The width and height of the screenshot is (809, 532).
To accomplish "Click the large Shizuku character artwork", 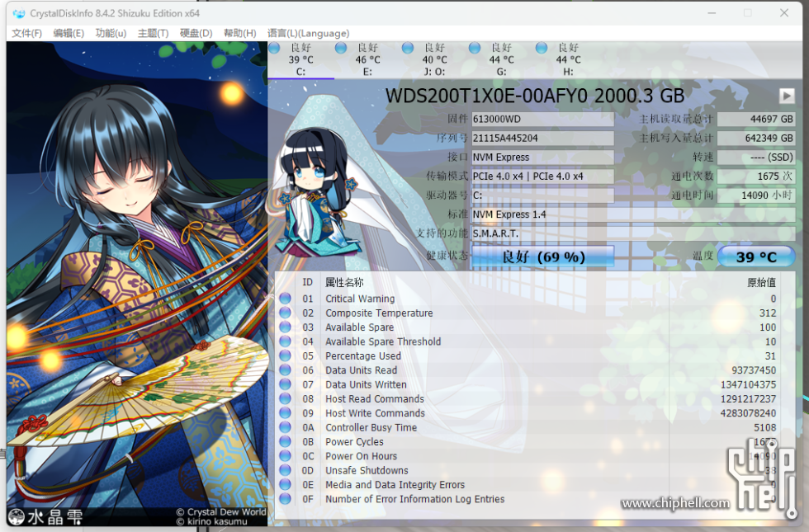I will pos(137,284).
